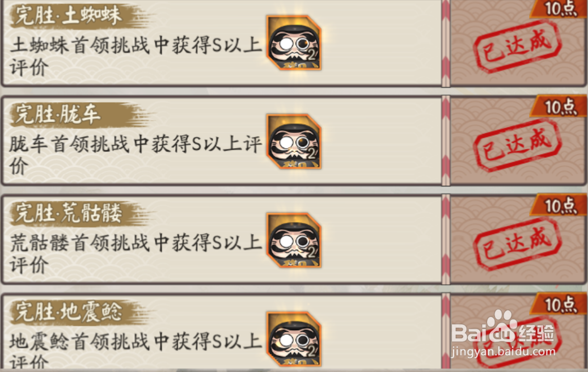Image resolution: width=588 pixels, height=372 pixels.
Task: Open the jingyan.baidu.com watermark link
Action: pyautogui.click(x=504, y=352)
